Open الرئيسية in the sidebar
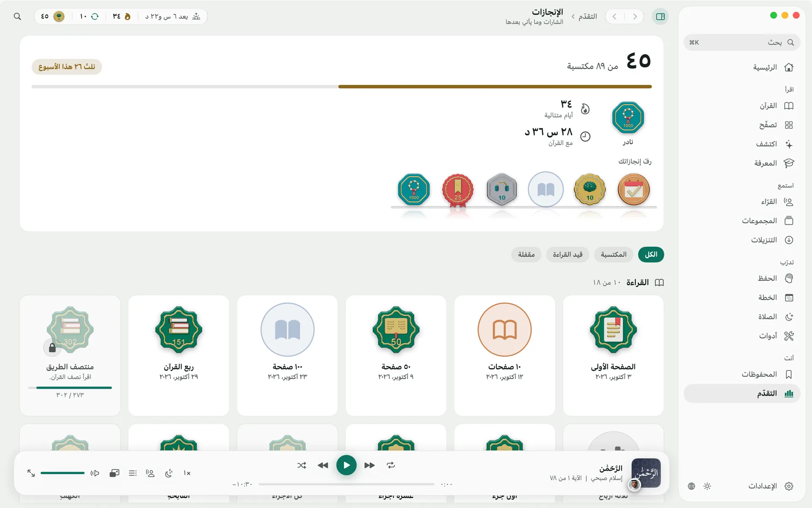Screen dimensions: 812x508 point(742,67)
